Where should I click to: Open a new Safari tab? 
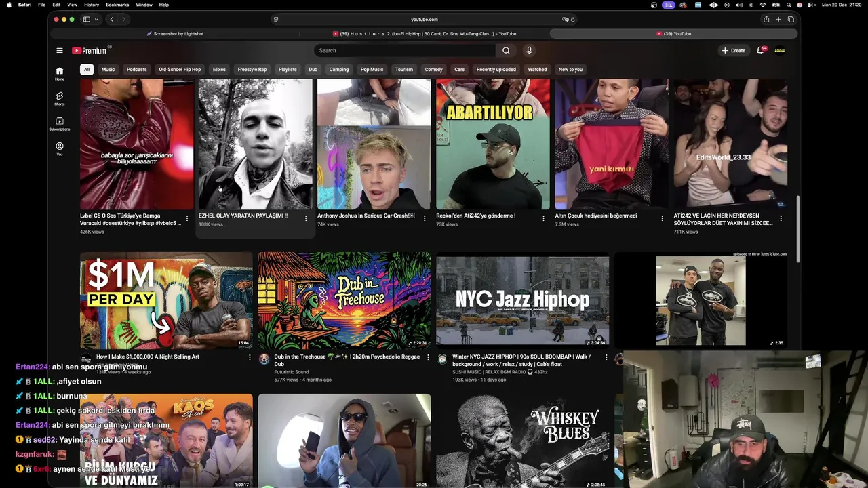(x=778, y=19)
